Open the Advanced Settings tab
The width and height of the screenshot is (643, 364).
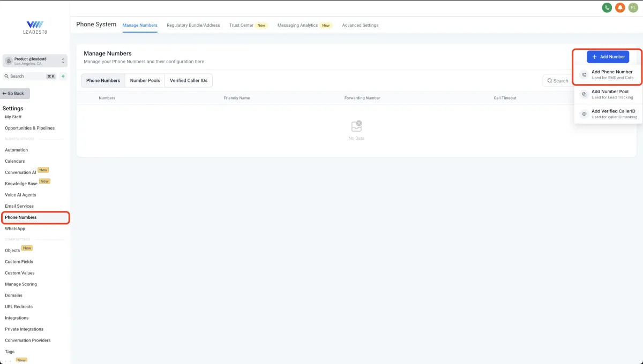point(360,25)
